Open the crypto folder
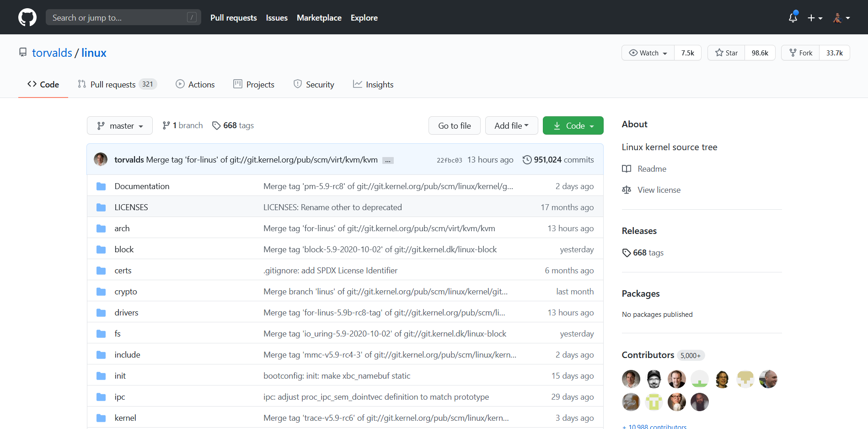Viewport: 868px width, 429px height. (x=126, y=292)
